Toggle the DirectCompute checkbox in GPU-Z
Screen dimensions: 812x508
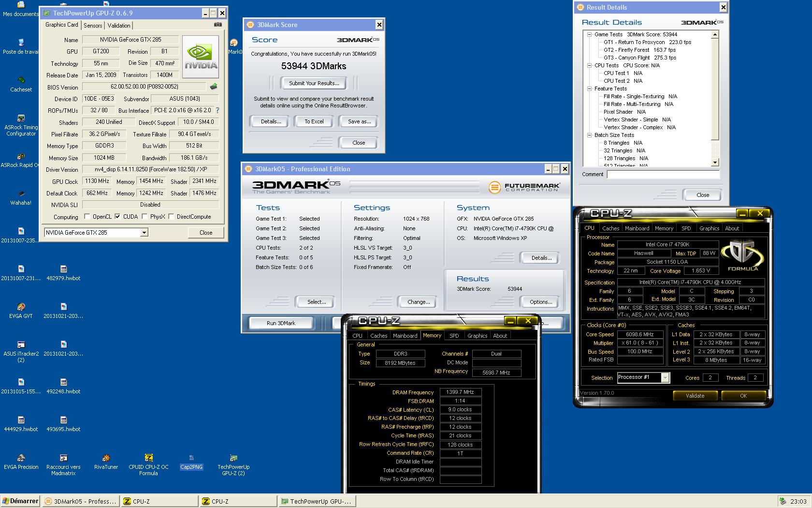[171, 217]
